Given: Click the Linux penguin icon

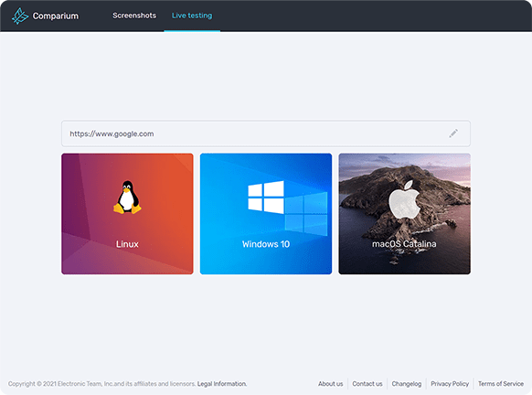Looking at the screenshot, I should (x=127, y=197).
